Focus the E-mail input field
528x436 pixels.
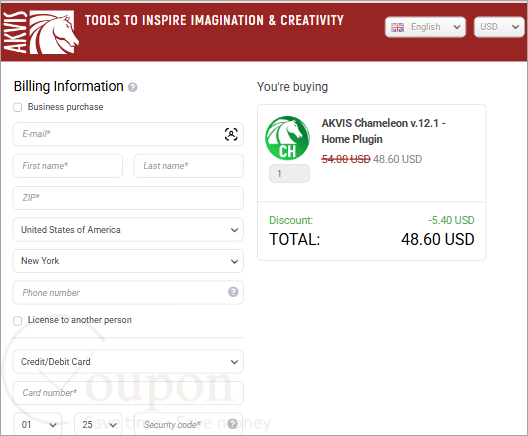[x=128, y=134]
